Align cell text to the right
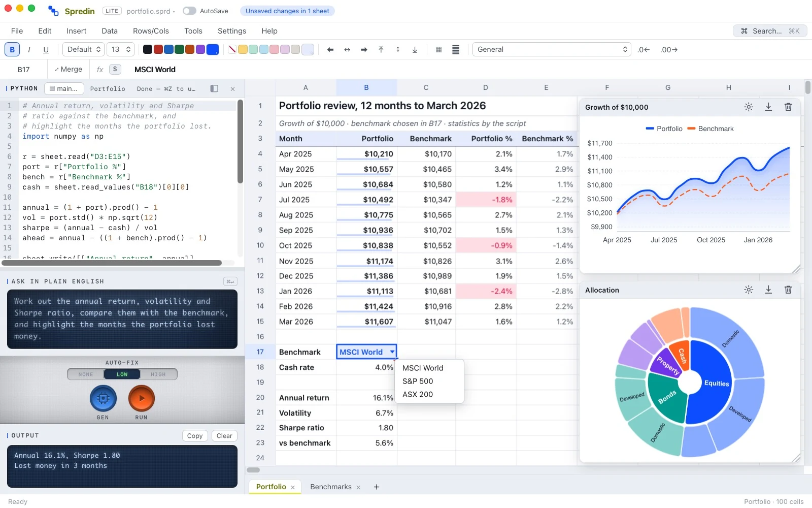The height and width of the screenshot is (508, 812). coord(364,49)
